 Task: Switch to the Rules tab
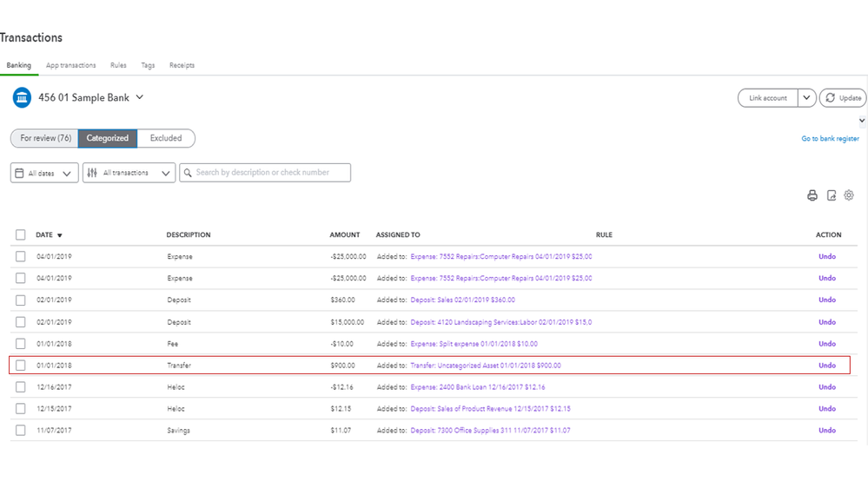coord(118,65)
